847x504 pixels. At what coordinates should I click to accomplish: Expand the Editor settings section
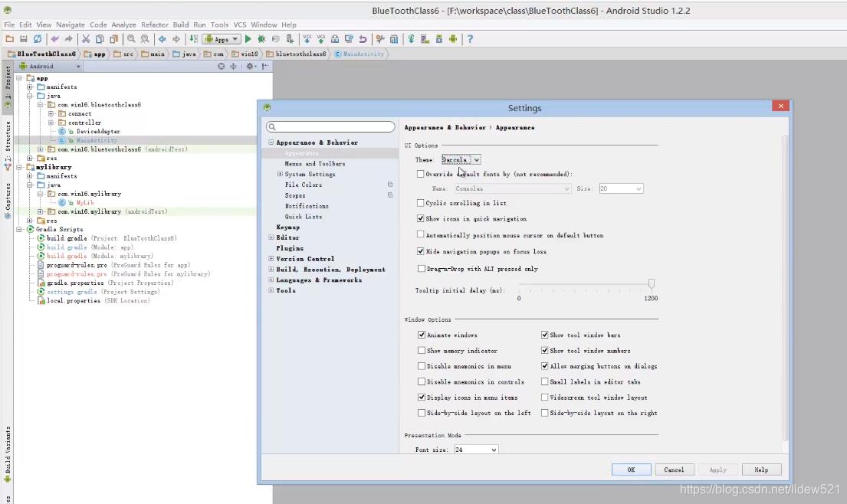point(271,237)
